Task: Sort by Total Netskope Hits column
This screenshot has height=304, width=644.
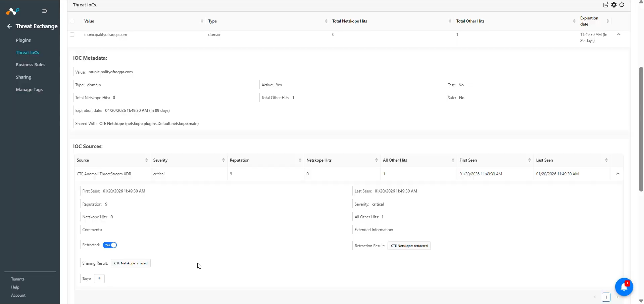Action: point(450,21)
